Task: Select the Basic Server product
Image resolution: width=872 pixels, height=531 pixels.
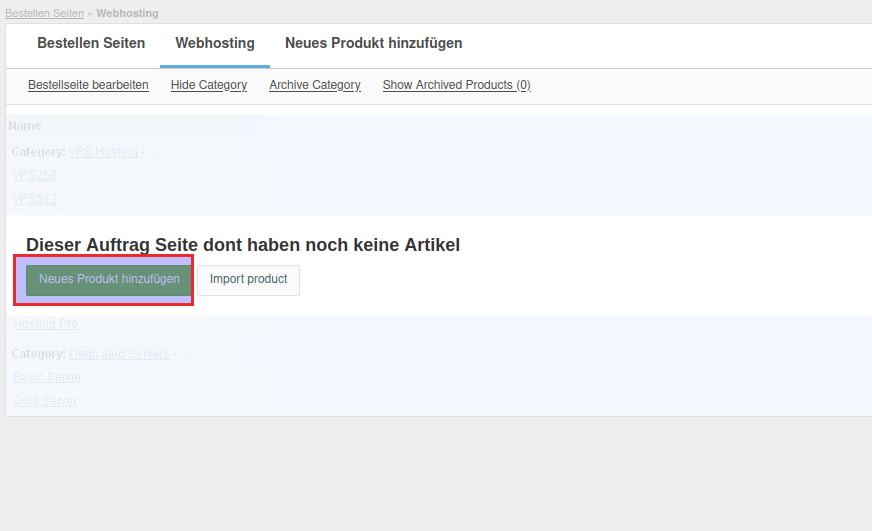Action: pos(47,377)
